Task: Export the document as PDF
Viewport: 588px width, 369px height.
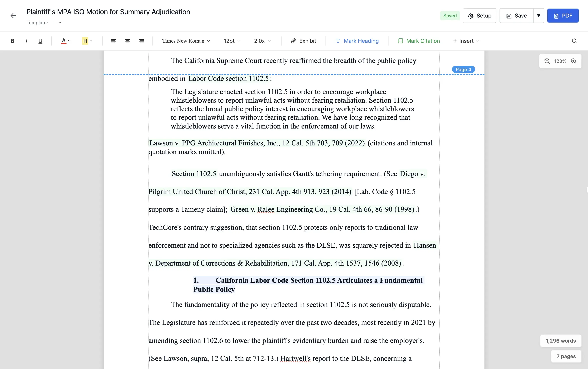Action: click(563, 16)
